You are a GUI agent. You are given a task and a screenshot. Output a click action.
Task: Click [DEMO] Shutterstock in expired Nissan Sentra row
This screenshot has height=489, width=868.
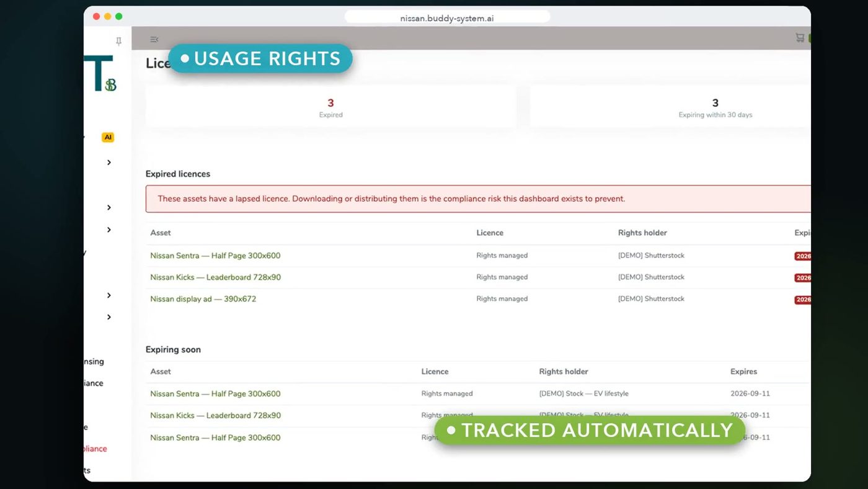coord(651,256)
